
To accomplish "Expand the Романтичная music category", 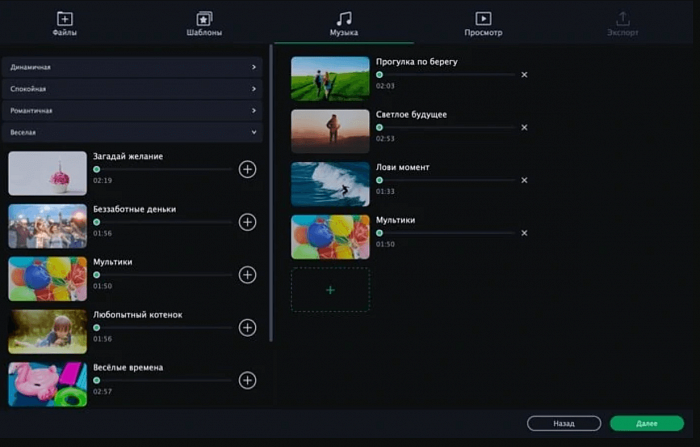I will 132,110.
